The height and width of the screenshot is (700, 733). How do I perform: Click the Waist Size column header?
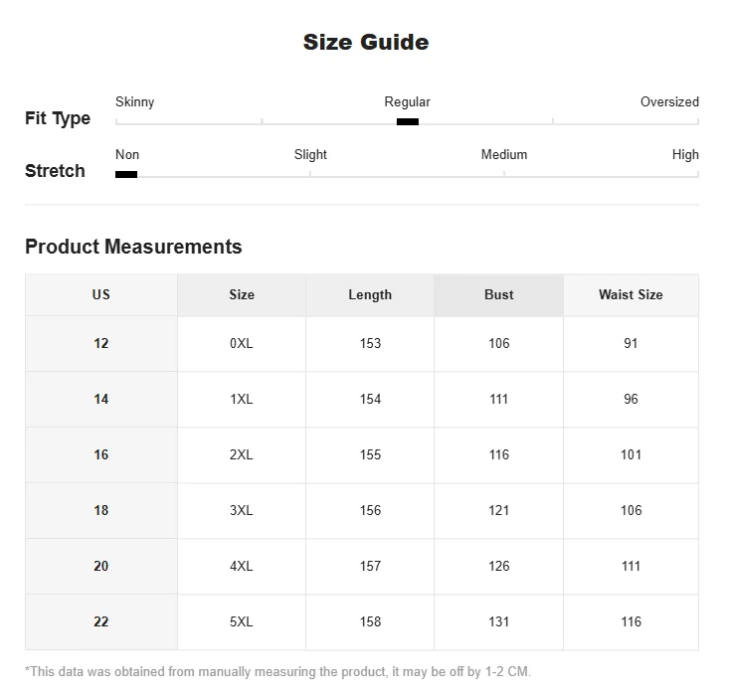(632, 295)
